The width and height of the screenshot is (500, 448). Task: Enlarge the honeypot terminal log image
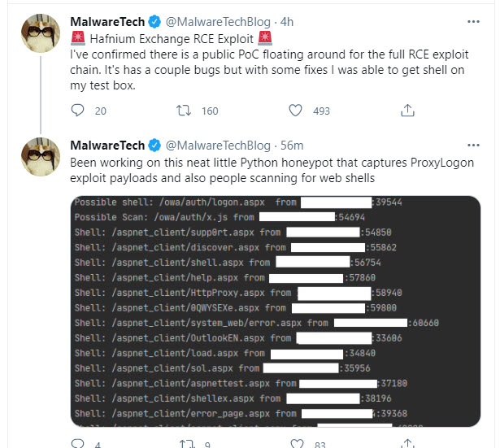(x=276, y=311)
